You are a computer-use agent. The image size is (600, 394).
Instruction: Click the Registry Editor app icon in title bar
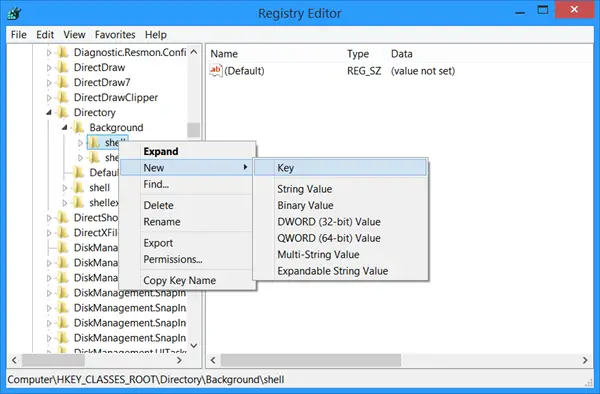(x=14, y=13)
